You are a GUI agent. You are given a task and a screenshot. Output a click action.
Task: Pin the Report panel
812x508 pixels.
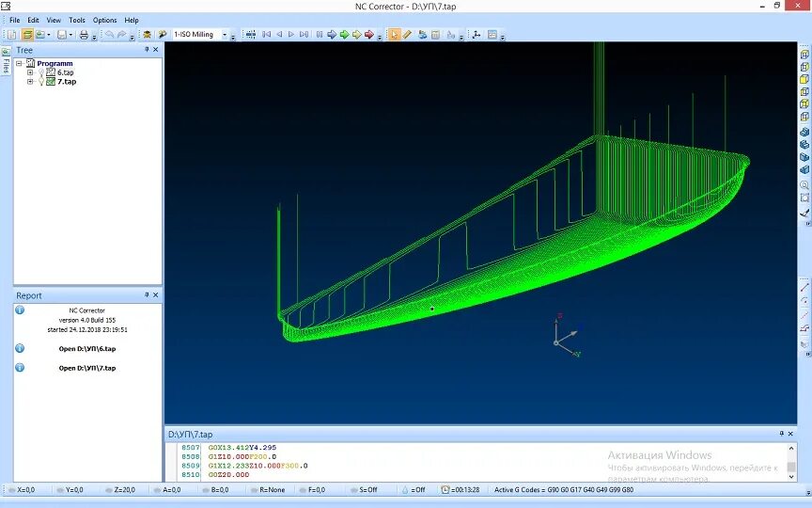pyautogui.click(x=147, y=295)
